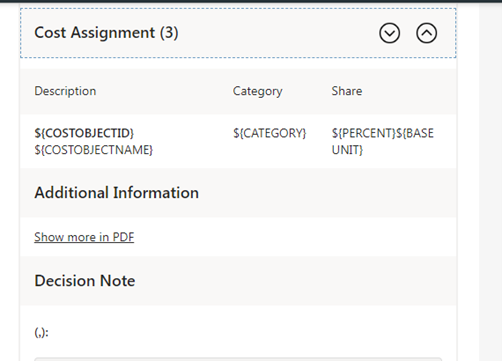Viewport: 502px width, 361px height.
Task: Select the Share column header
Action: click(x=347, y=91)
